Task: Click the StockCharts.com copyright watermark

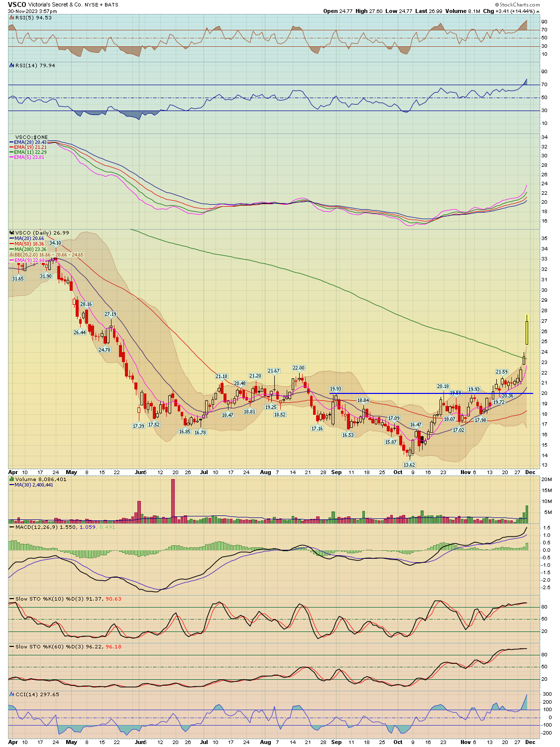Action: click(x=517, y=4)
